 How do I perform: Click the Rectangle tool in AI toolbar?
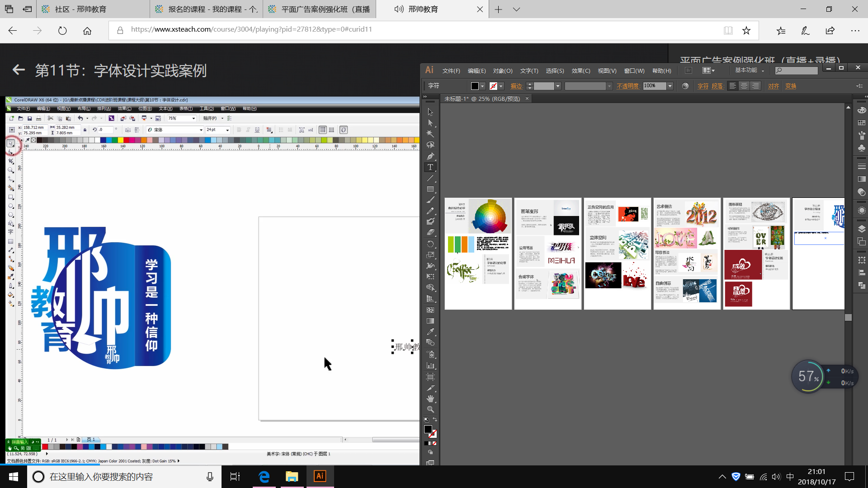point(430,189)
